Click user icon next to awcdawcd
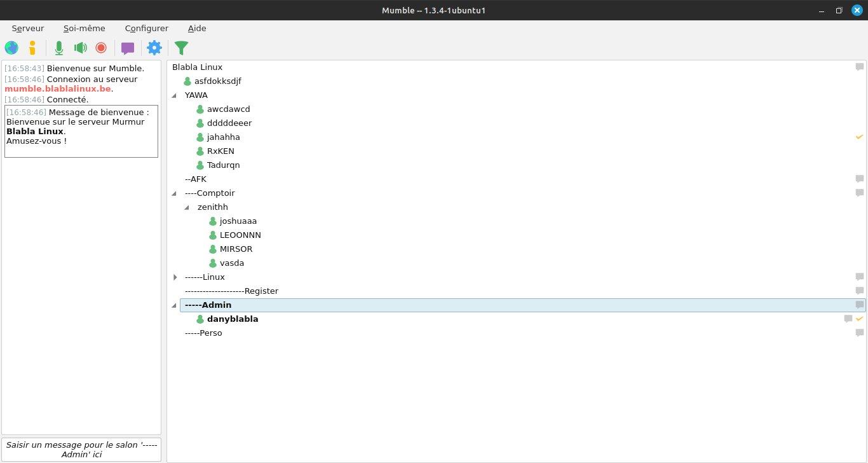 200,109
